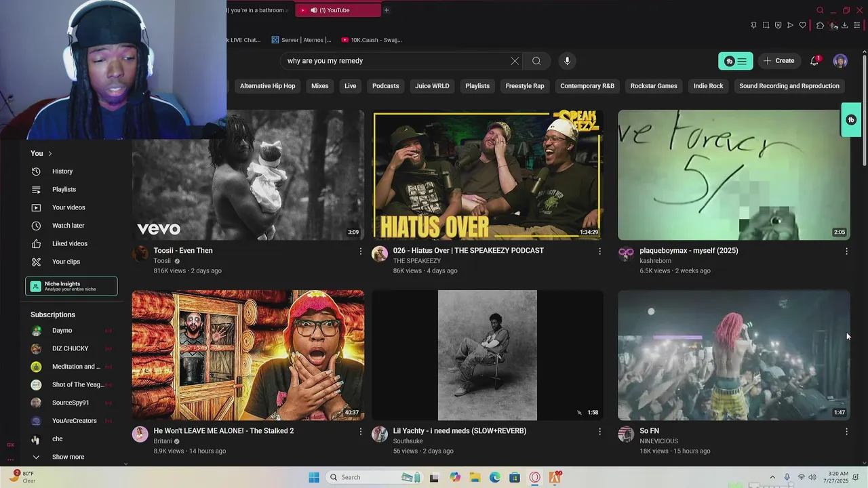Viewport: 868px width, 488px height.
Task: Open the Toosii channel avatar
Action: (140, 254)
